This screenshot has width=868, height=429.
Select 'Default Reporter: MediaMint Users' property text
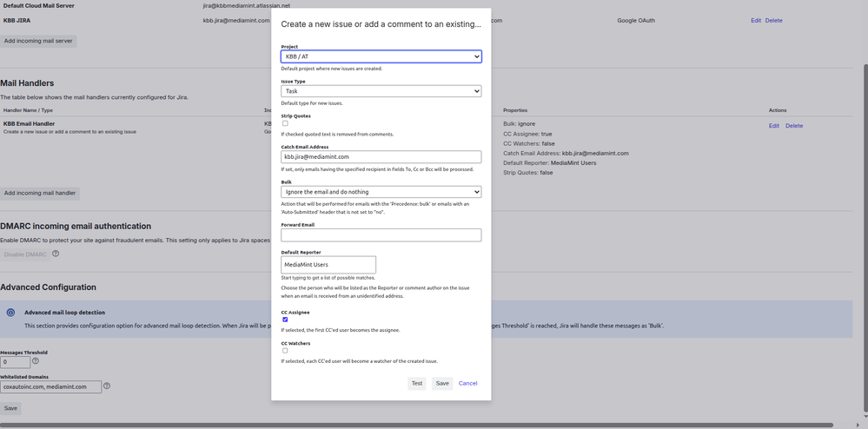pyautogui.click(x=550, y=163)
